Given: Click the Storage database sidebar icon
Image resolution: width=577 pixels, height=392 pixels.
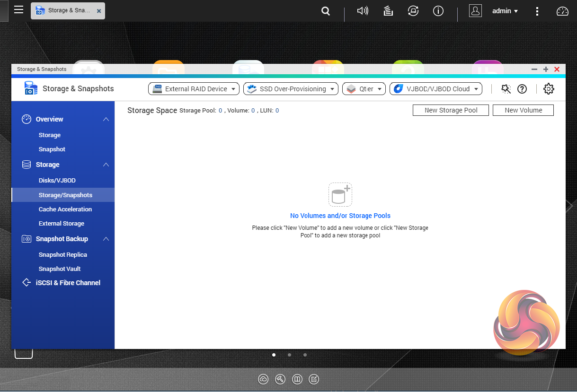Looking at the screenshot, I should (27, 165).
